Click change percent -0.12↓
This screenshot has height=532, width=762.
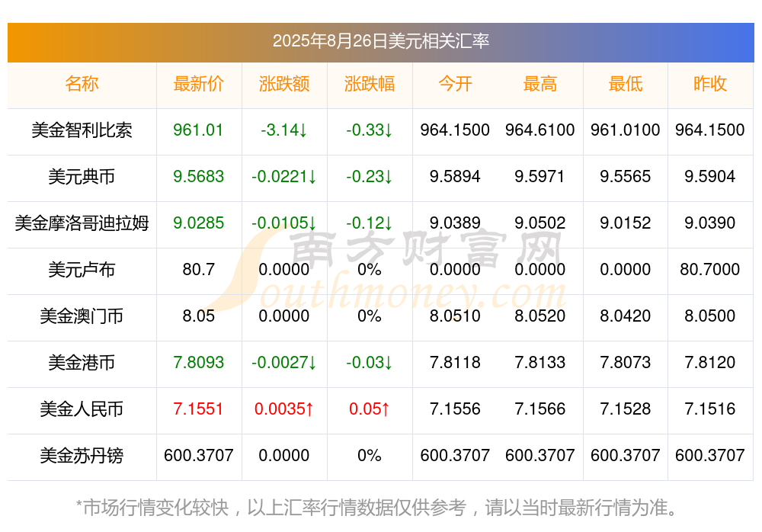point(370,223)
